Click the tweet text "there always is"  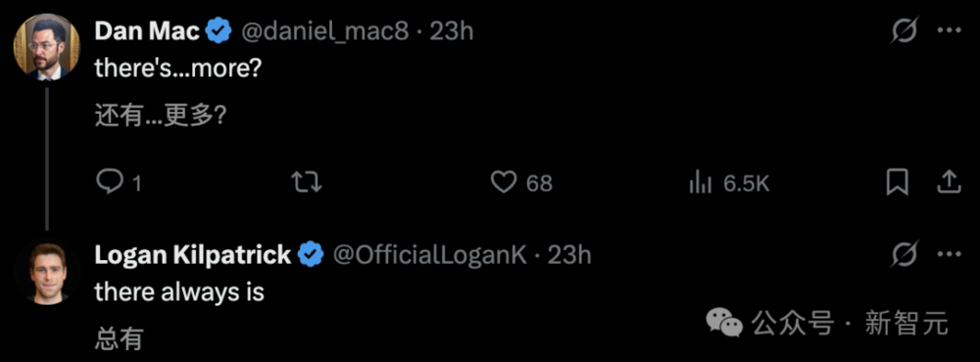(x=179, y=292)
